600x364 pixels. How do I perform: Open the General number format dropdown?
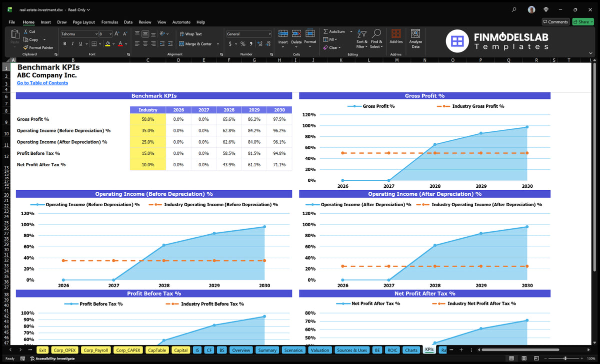[x=269, y=34]
